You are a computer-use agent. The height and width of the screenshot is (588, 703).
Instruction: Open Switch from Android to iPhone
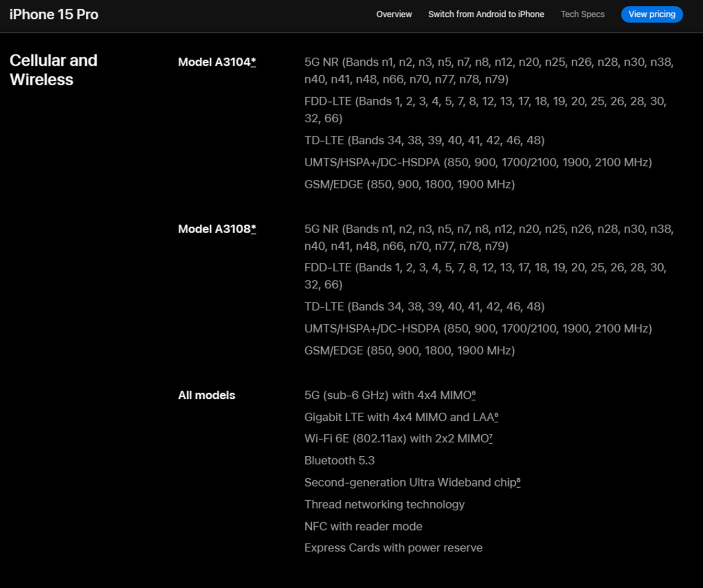click(486, 14)
